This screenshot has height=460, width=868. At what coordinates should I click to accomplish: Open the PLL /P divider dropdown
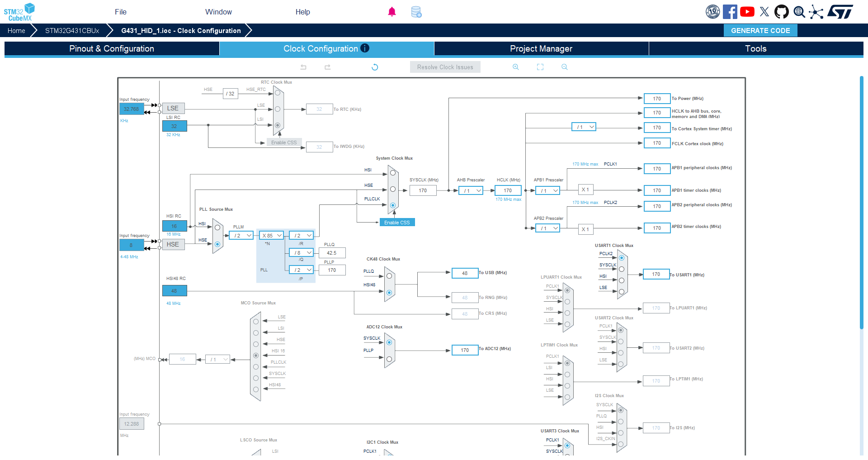[x=301, y=270]
